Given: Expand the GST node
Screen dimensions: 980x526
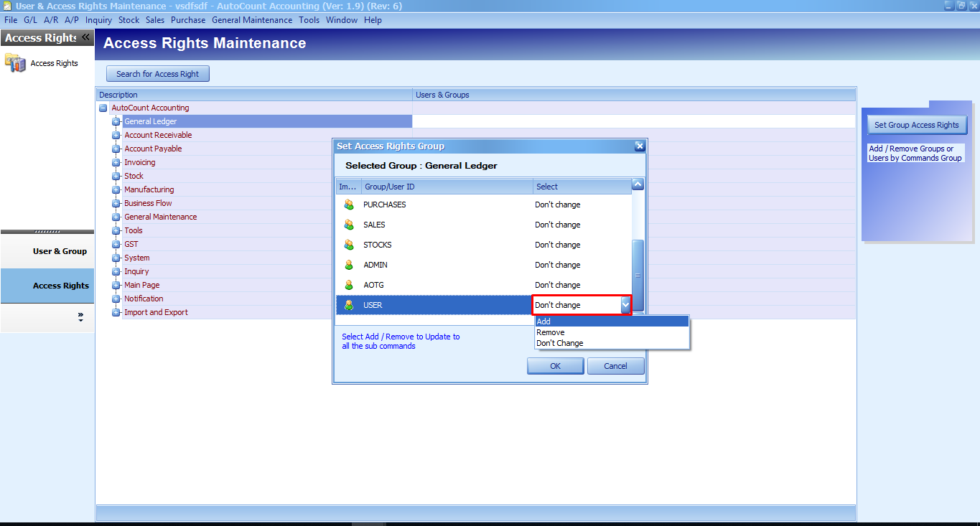Looking at the screenshot, I should [x=116, y=245].
